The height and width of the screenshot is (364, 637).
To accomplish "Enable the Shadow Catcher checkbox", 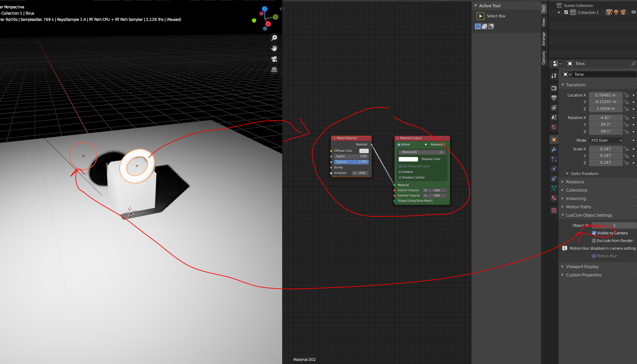I will click(400, 177).
